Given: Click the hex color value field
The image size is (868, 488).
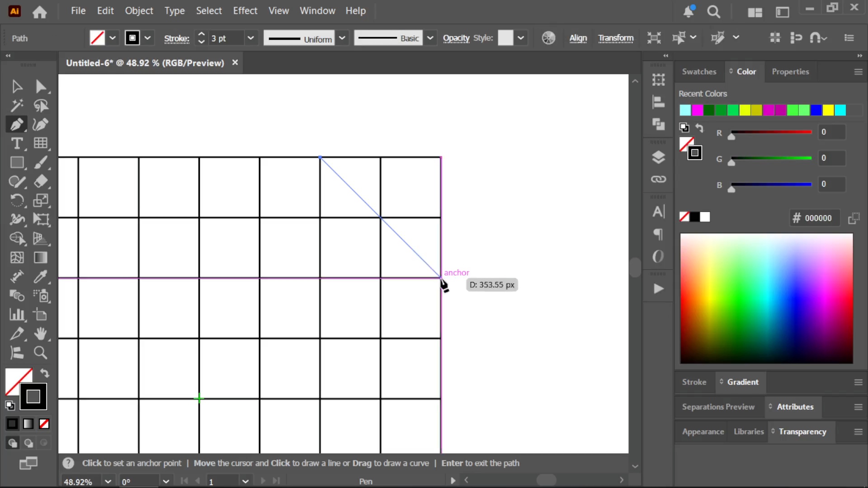Looking at the screenshot, I should pos(818,218).
